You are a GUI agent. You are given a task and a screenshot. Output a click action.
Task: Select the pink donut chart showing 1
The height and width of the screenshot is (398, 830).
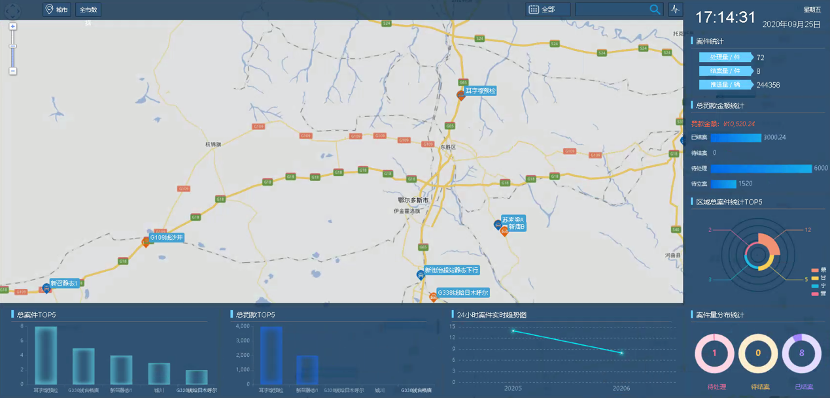point(714,353)
